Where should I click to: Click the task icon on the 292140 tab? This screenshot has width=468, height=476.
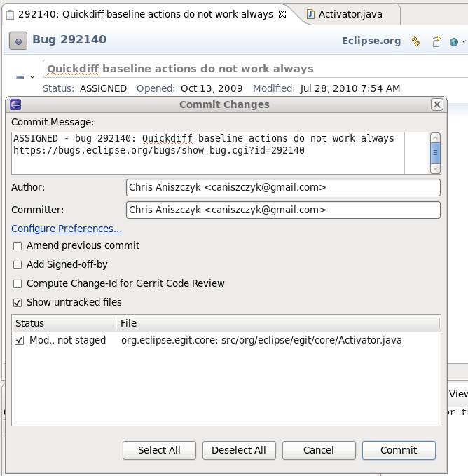11,14
